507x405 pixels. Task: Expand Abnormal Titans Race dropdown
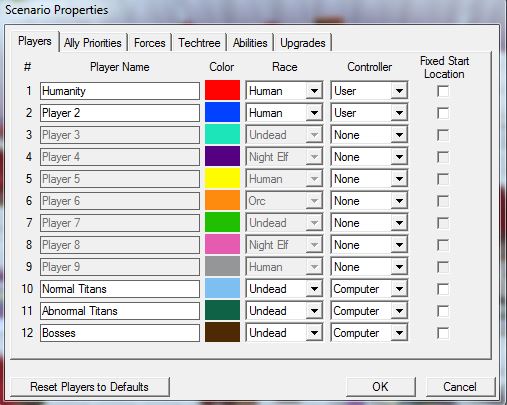[x=284, y=311]
